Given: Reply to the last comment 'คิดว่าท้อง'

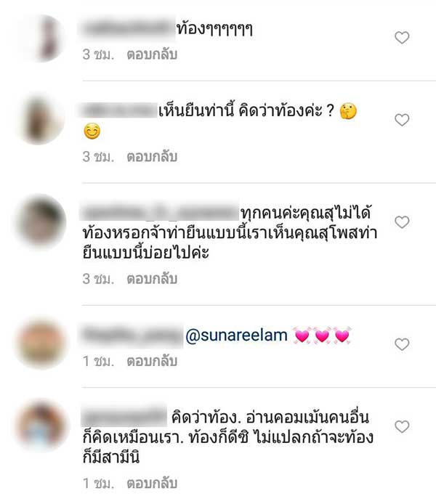Looking at the screenshot, I should (152, 483).
